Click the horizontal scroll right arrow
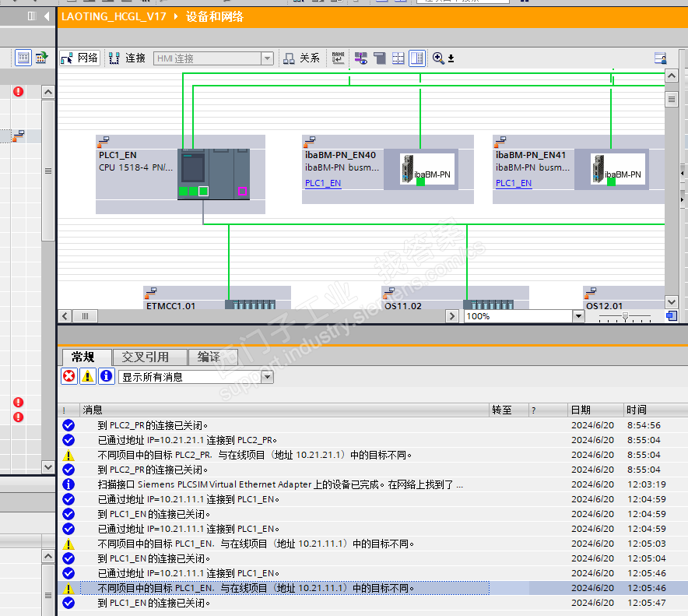The width and height of the screenshot is (688, 616). [x=451, y=316]
